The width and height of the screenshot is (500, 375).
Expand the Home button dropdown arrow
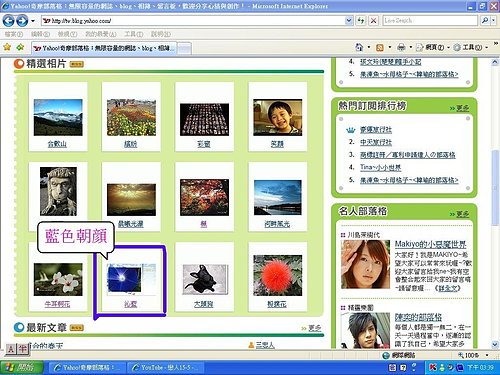369,47
